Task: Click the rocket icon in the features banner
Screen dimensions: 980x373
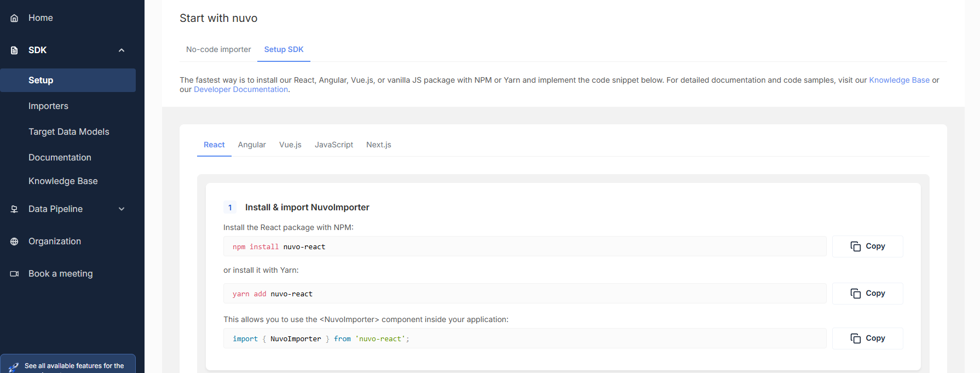Action: click(14, 368)
